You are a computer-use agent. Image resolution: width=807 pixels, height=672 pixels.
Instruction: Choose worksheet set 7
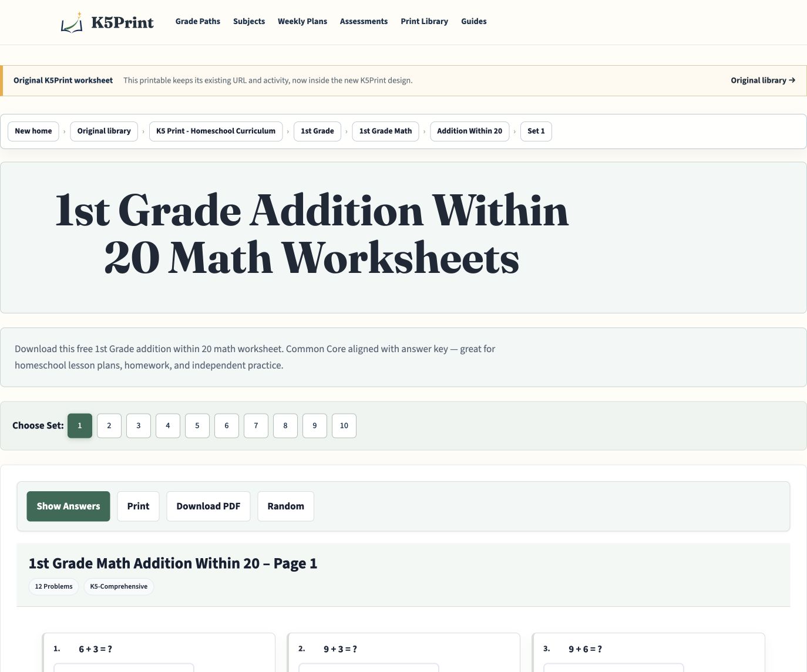[x=256, y=426]
